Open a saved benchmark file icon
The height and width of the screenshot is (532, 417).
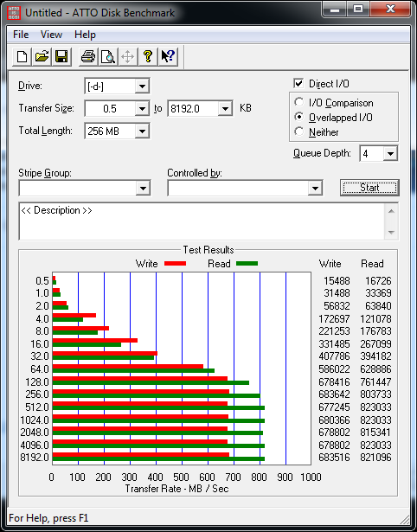(42, 56)
